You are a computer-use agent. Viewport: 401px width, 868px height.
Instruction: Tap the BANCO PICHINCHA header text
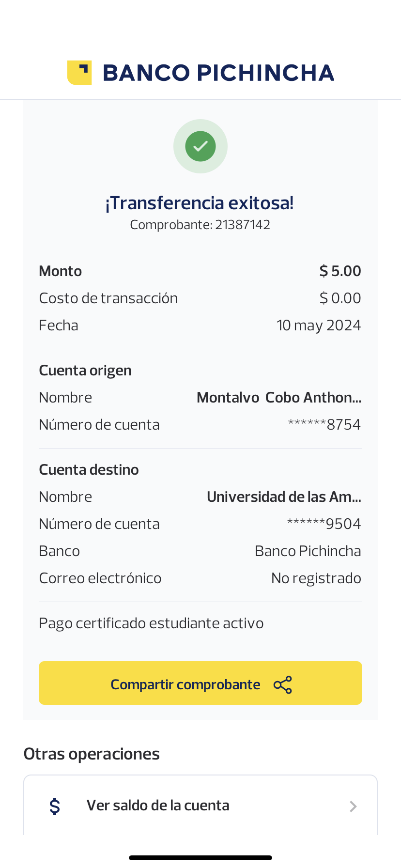218,73
